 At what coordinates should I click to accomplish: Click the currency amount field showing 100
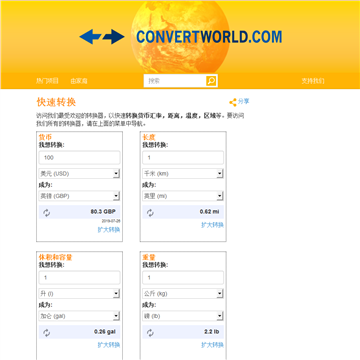point(79,158)
